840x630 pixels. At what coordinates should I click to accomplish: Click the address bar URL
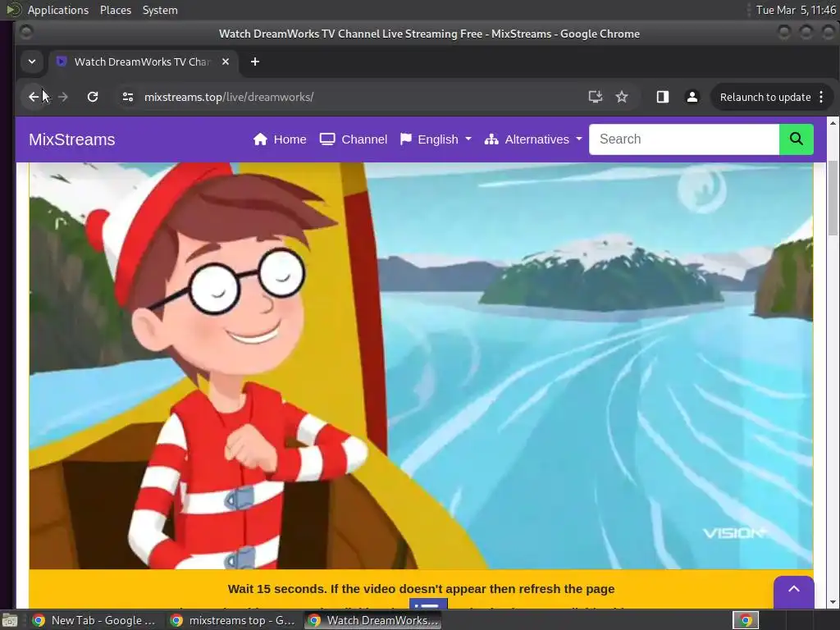[x=230, y=97]
